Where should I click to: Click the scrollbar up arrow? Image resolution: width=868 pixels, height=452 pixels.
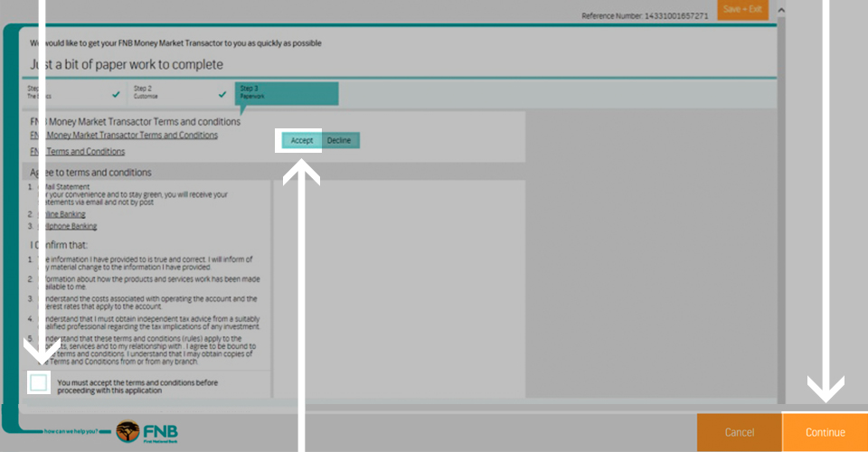(x=781, y=10)
